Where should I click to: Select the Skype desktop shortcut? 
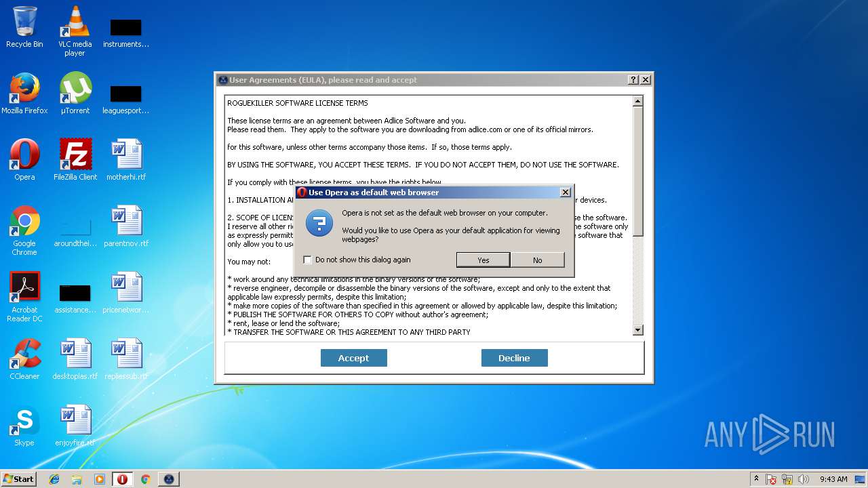coord(24,426)
